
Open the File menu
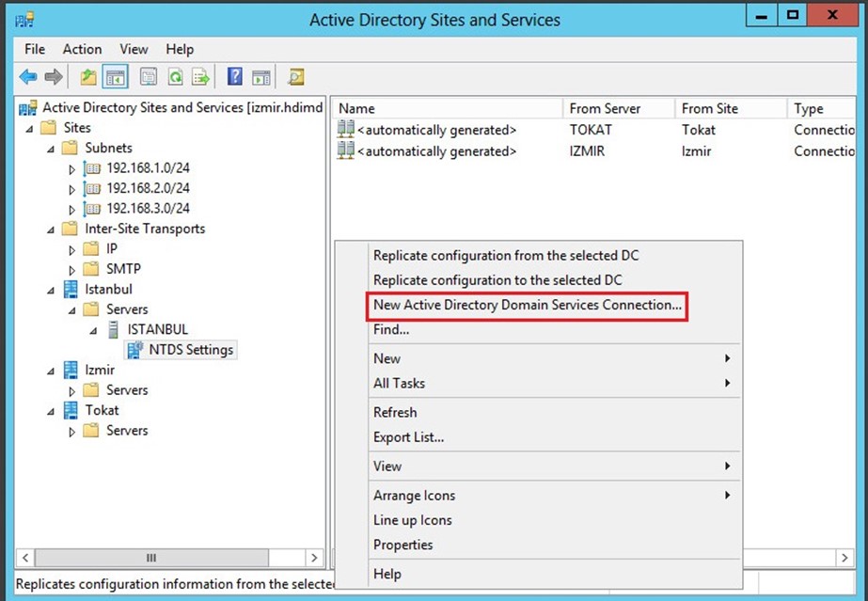point(34,49)
